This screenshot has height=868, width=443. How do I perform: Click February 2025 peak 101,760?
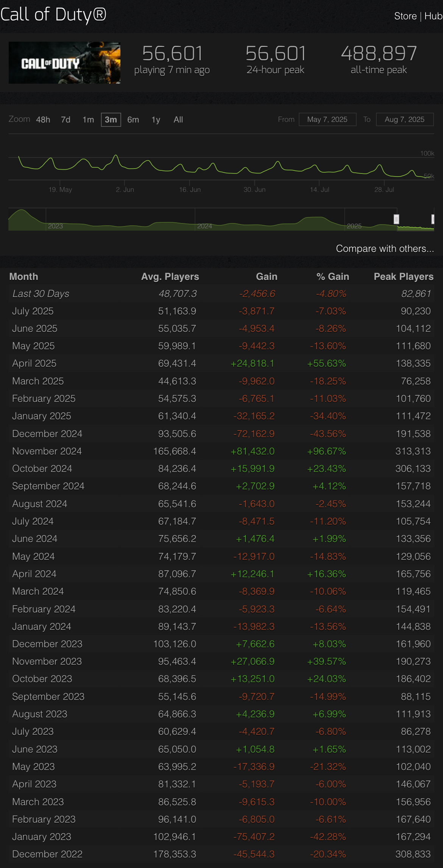(x=413, y=398)
